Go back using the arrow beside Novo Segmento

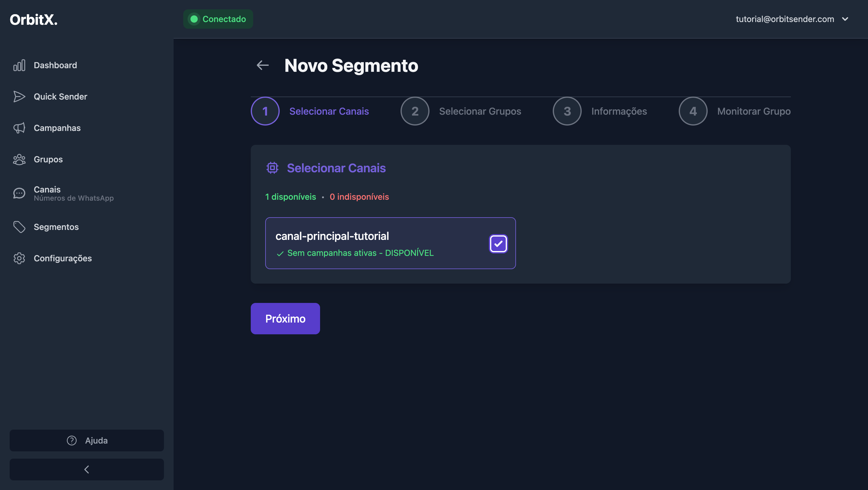tap(263, 65)
